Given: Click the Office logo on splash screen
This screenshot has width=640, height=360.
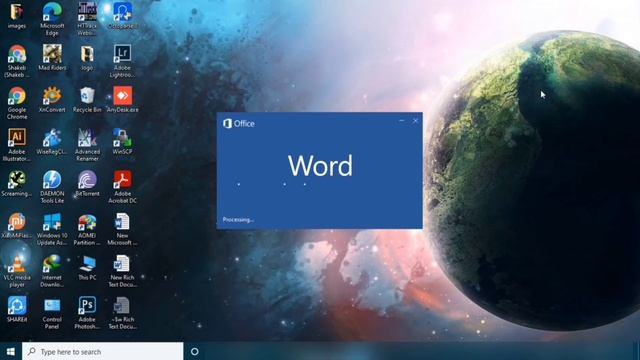Looking at the screenshot, I should 239,123.
